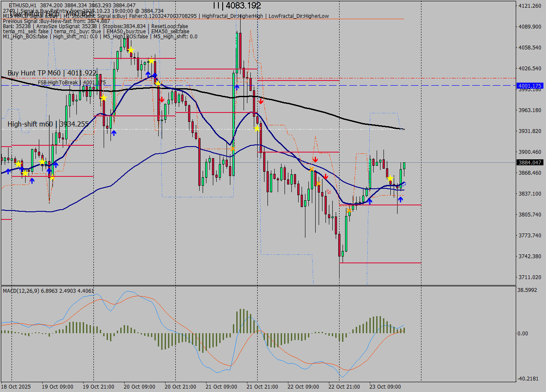The width and height of the screenshot is (546, 392).
Task: Select the FSB-HighToBreak 4001.175 label
Action: pos(70,83)
